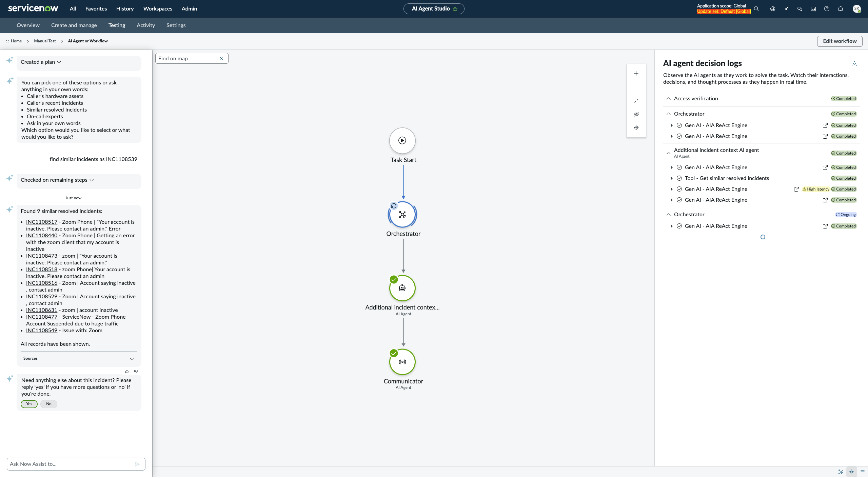Viewport: 868px width, 478px height.
Task: Give thumbs up to the incident response
Action: pyautogui.click(x=127, y=371)
